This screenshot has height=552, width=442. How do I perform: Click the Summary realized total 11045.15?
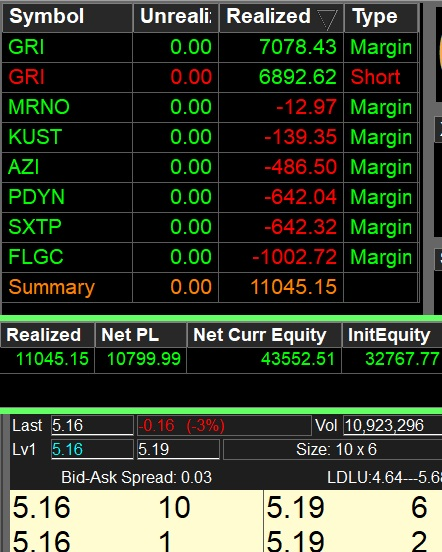click(293, 287)
